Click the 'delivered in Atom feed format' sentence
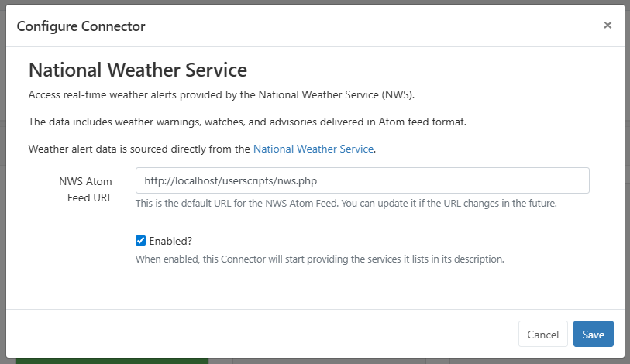The height and width of the screenshot is (364, 630). [x=247, y=122]
